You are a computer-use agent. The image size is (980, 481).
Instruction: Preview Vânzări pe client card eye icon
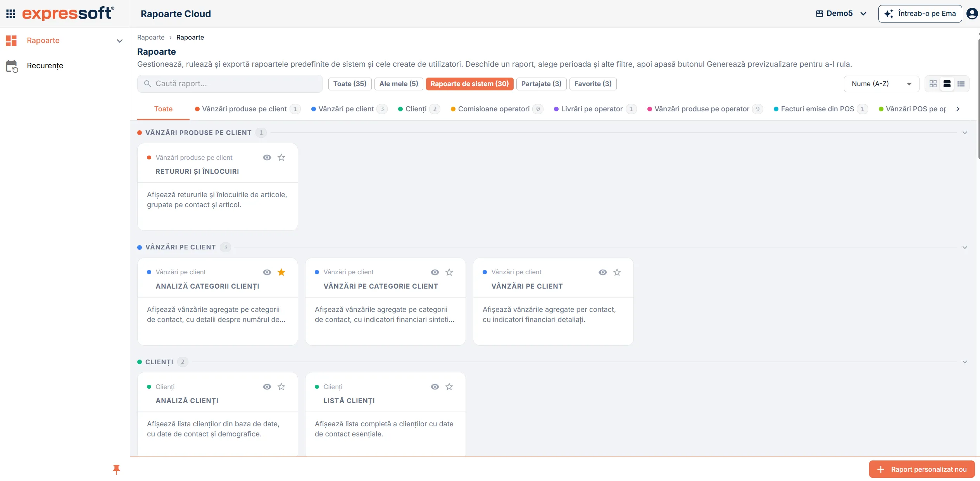pos(603,272)
